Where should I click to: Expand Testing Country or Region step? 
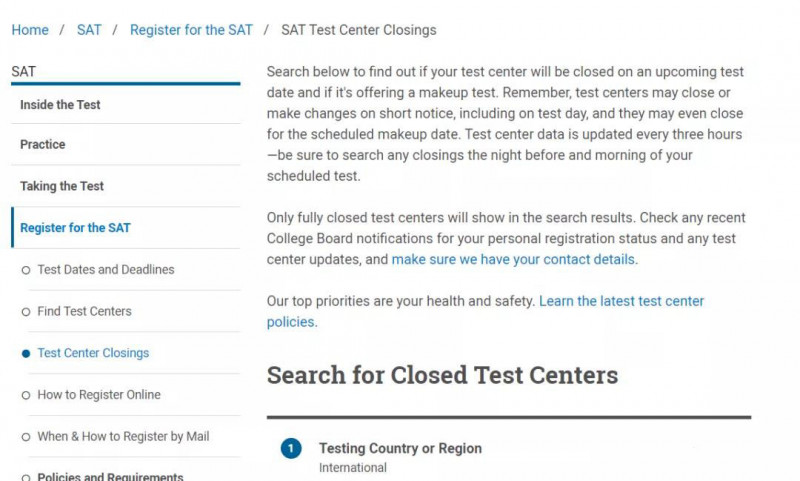click(401, 448)
